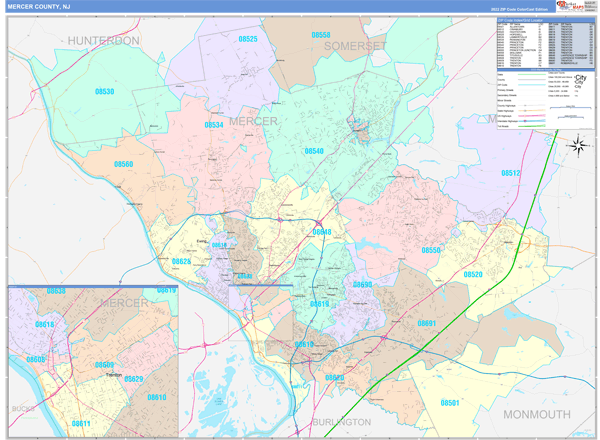
Task: Select ZIP code 08525 label
Action: [x=248, y=39]
